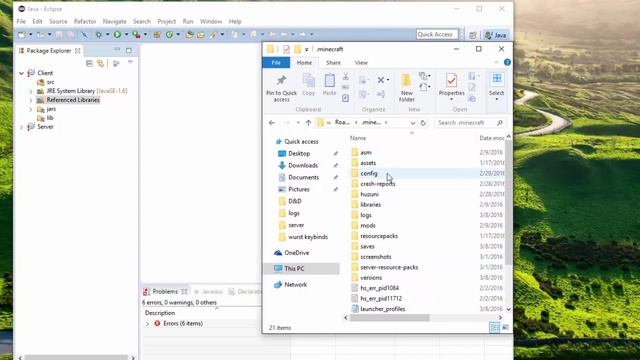640x360 pixels.
Task: Click the Paste button in Explorer ribbon
Action: [x=329, y=85]
